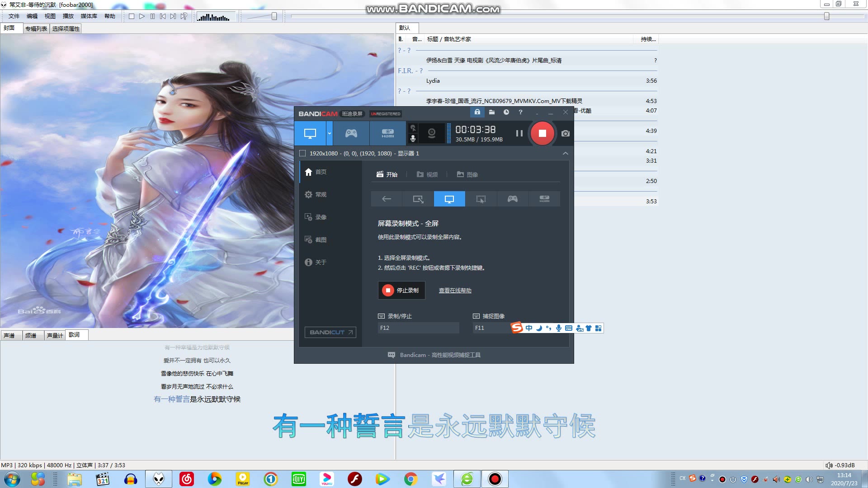Click the red stop recording button
Viewport: 868px width, 488px height.
pos(542,133)
